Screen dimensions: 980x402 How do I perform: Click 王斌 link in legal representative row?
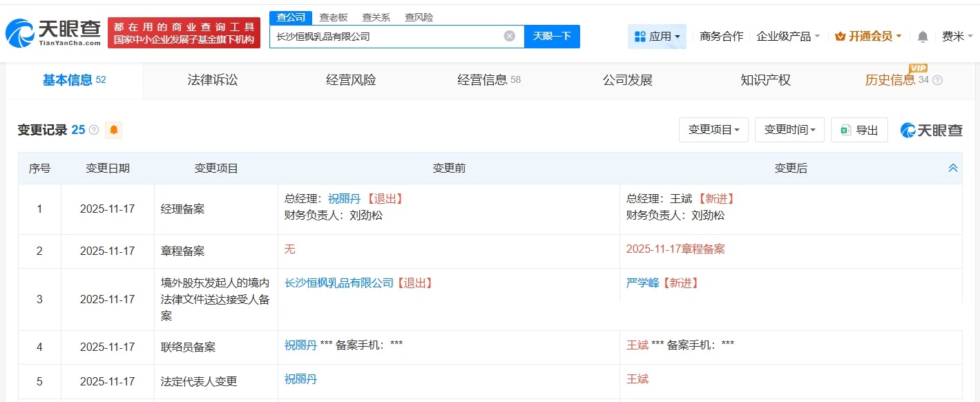pyautogui.click(x=637, y=379)
